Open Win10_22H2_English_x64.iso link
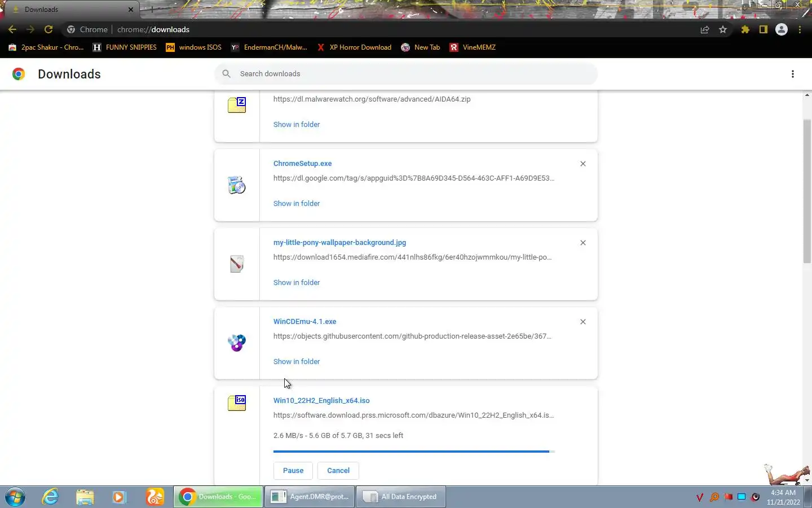 tap(321, 401)
